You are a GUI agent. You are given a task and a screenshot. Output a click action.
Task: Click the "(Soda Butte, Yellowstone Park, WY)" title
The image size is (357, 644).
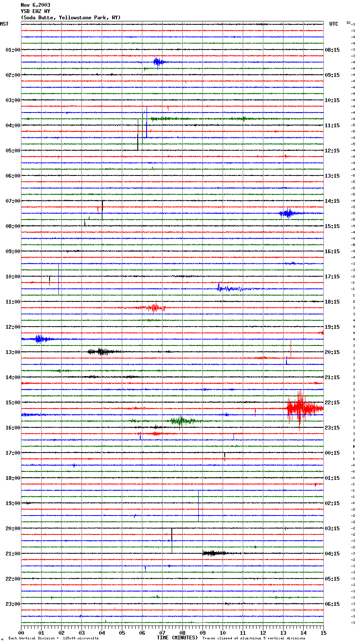click(71, 18)
